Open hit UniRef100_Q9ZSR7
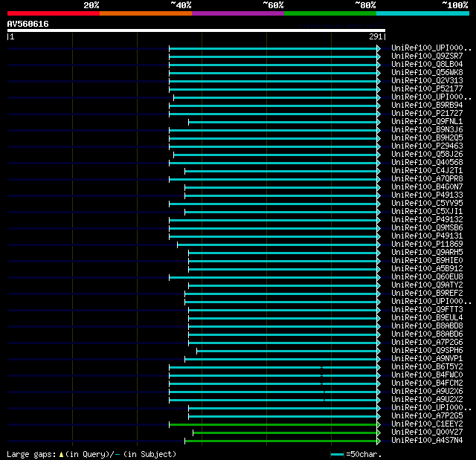The height and width of the screenshot is (460, 476). coord(427,56)
